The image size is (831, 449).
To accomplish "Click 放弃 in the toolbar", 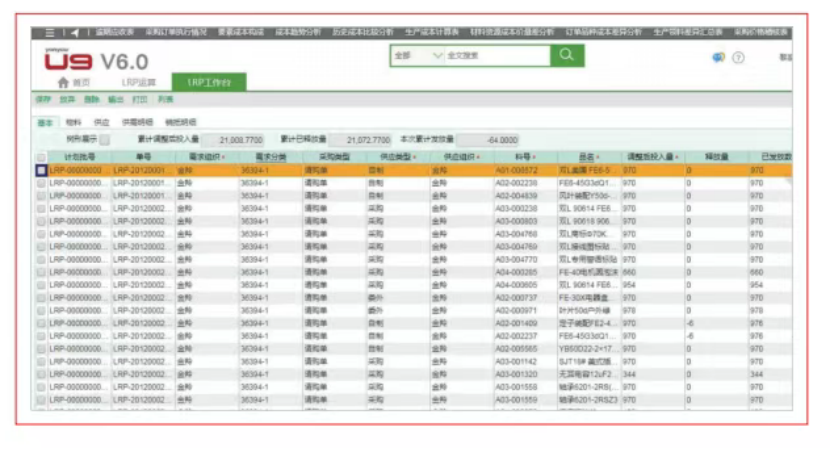I will tap(67, 99).
